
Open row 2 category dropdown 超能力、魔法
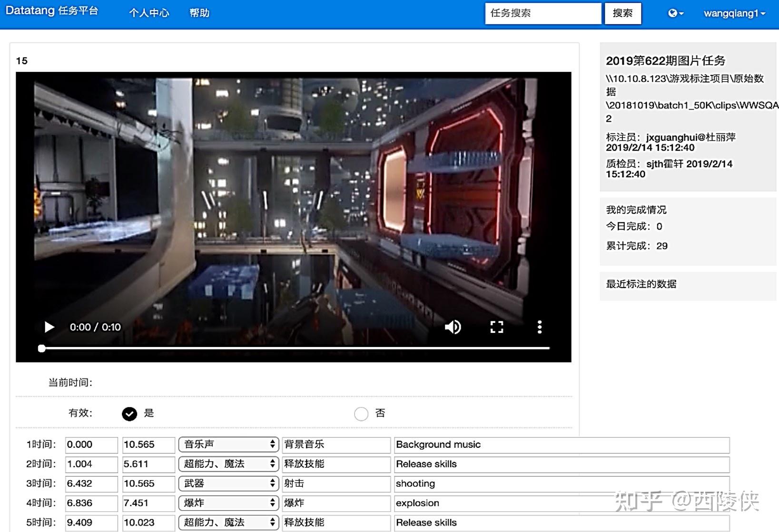[228, 464]
